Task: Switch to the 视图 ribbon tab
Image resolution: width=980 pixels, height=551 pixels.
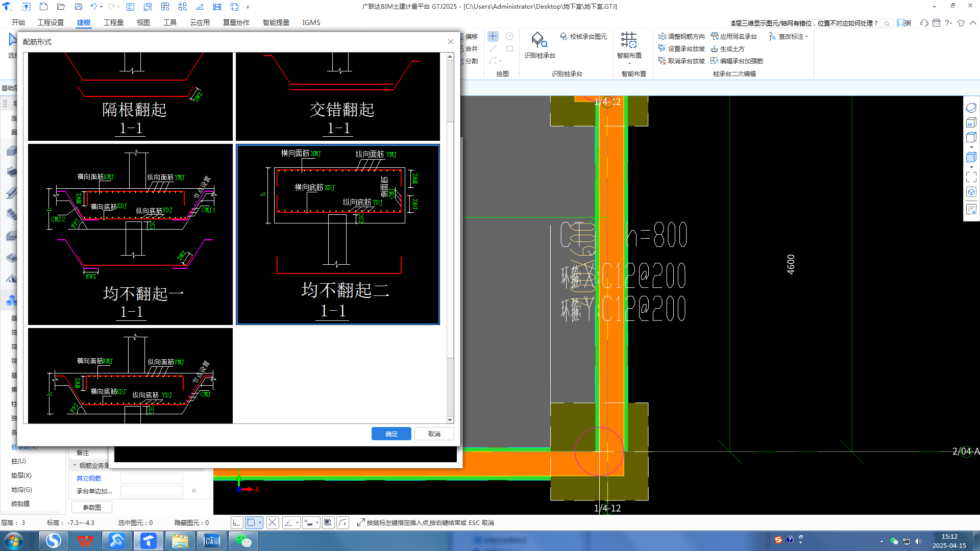Action: tap(143, 22)
